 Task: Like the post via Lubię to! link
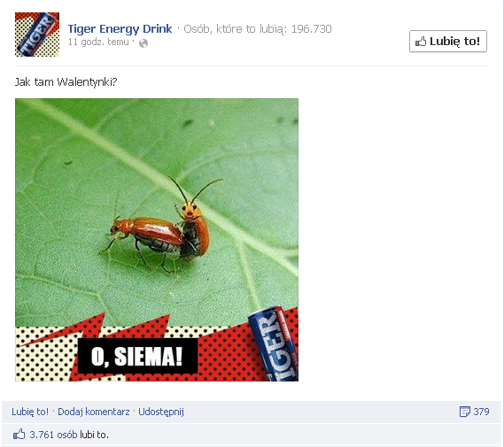click(30, 412)
